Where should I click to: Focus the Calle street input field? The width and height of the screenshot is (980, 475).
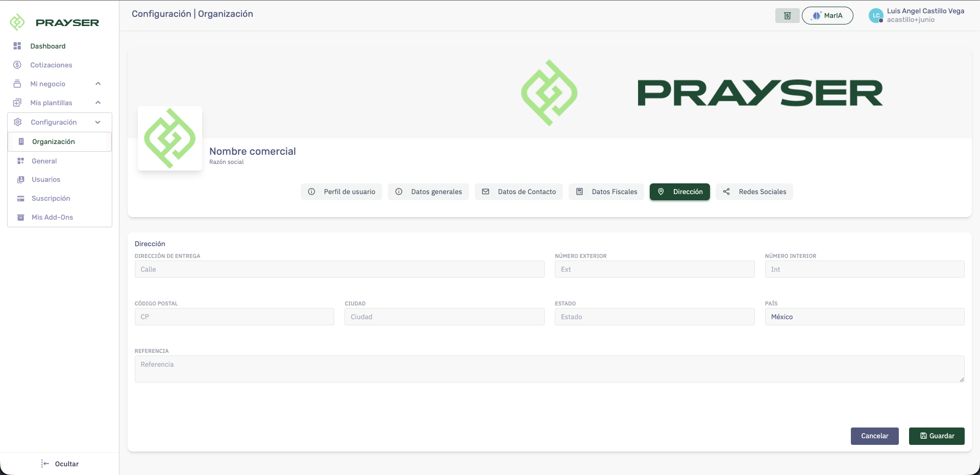(x=339, y=269)
